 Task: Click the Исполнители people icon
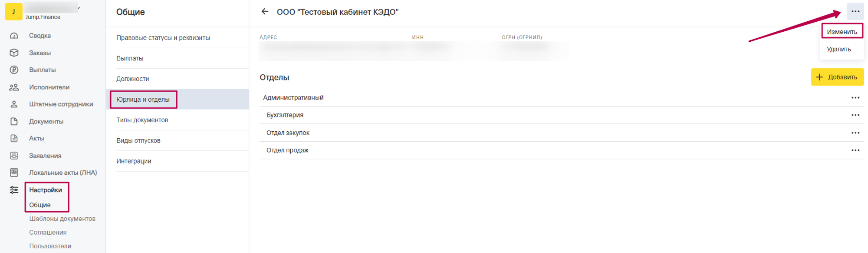pyautogui.click(x=14, y=87)
